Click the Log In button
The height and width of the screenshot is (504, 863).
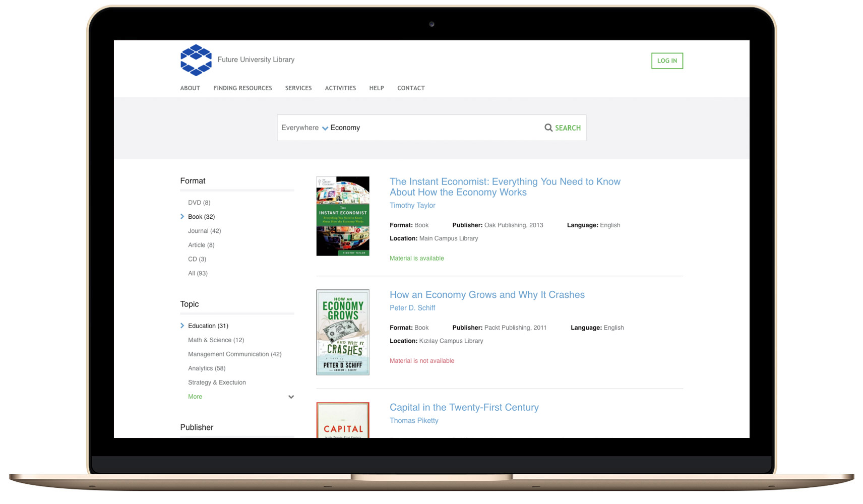[666, 61]
